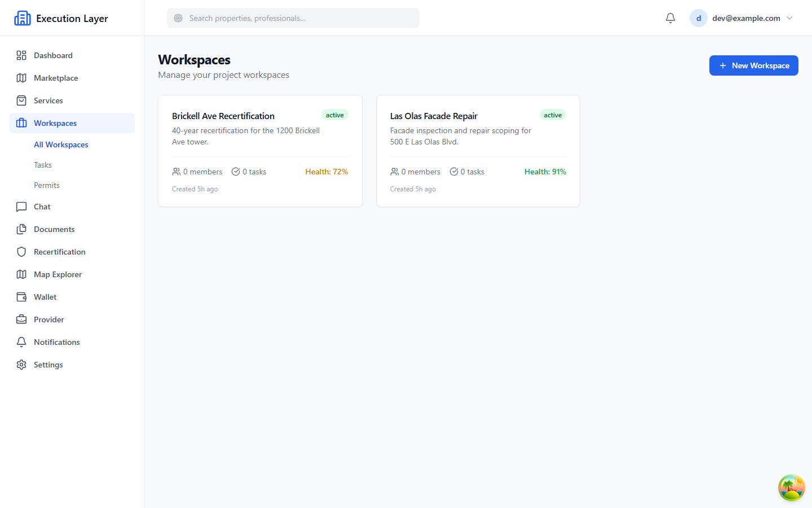
Task: Click the Chat speech bubble icon
Action: (x=21, y=207)
